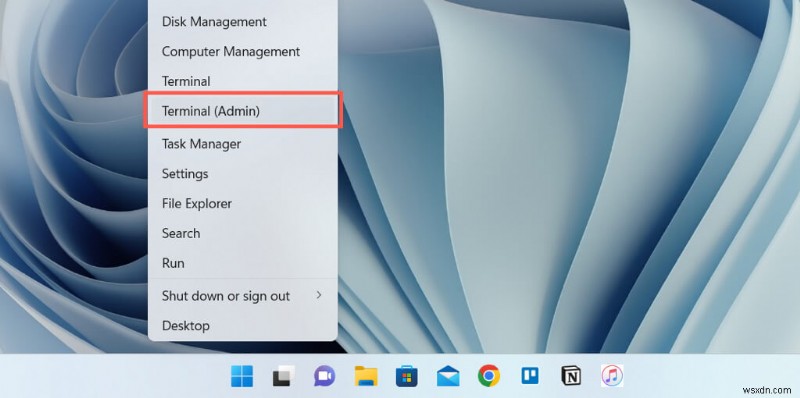Launch Microsoft Store from the taskbar
800x398 pixels.
tap(407, 377)
